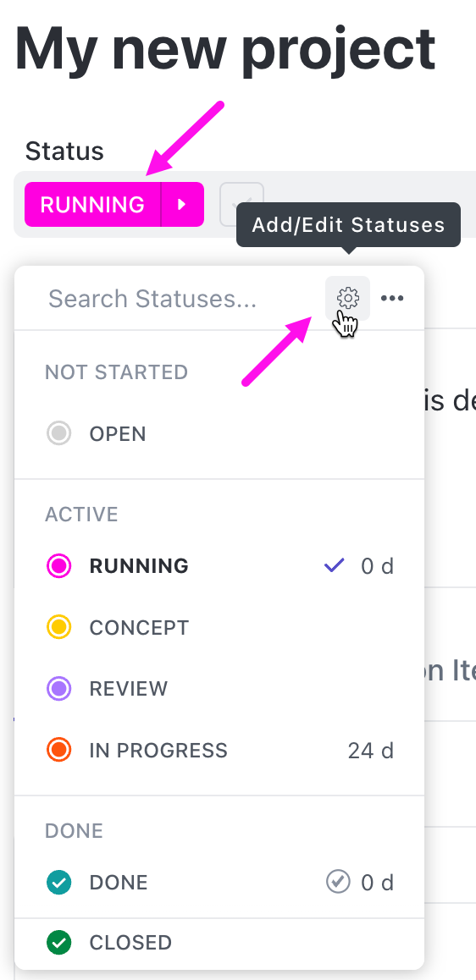Open Add/Edit Statuses gear icon
Image resolution: width=476 pixels, height=980 pixels.
[x=347, y=298]
